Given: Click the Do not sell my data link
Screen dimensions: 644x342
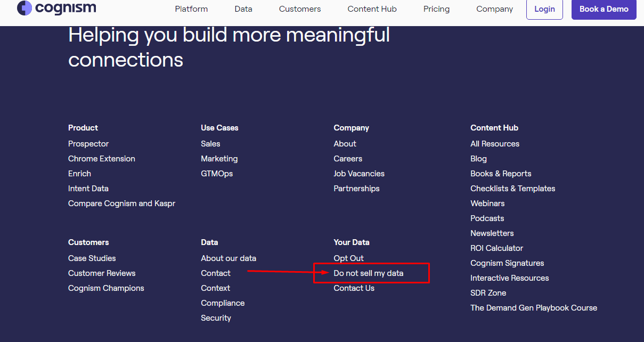Looking at the screenshot, I should (x=369, y=273).
